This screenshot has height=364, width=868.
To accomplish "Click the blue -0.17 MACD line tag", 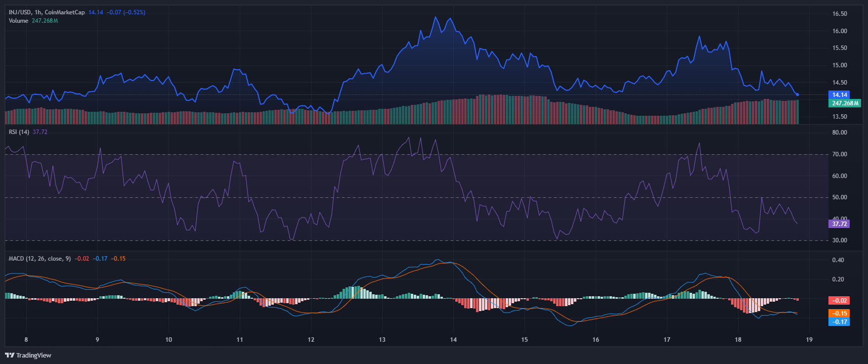I will [839, 322].
